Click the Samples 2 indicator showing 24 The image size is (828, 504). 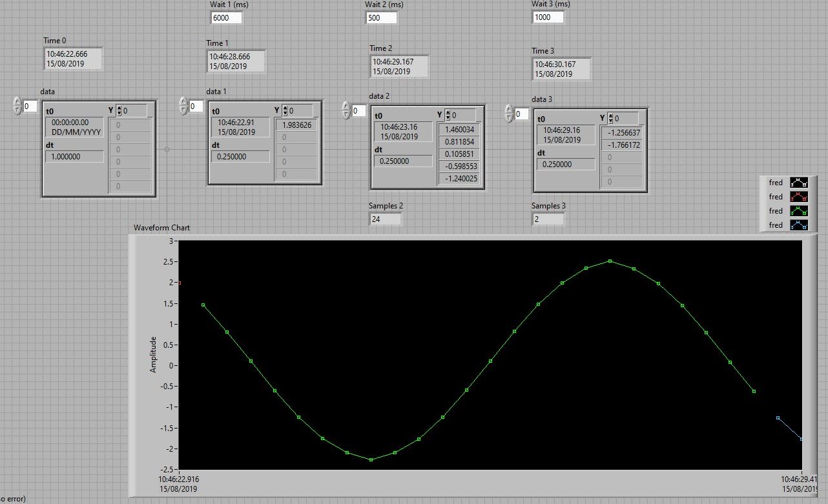click(384, 219)
